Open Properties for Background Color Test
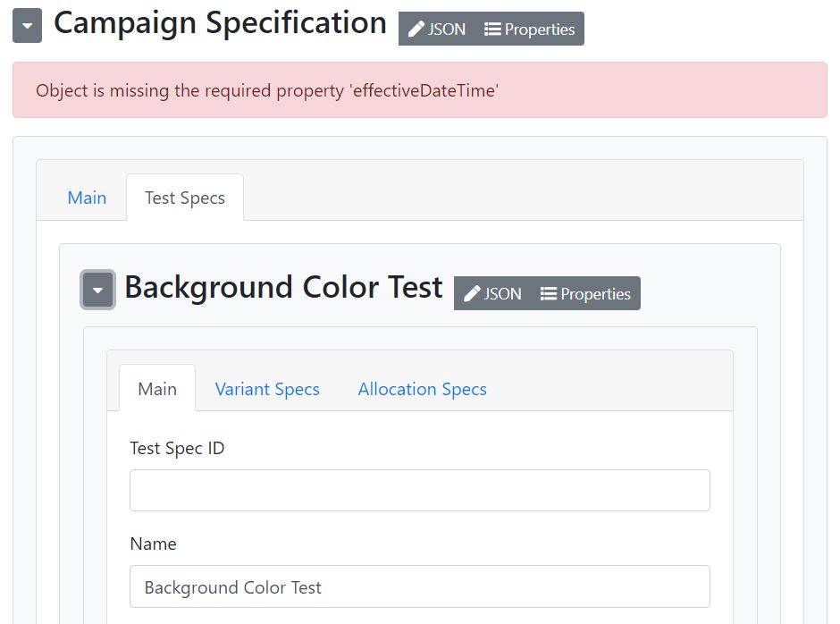 tap(586, 294)
